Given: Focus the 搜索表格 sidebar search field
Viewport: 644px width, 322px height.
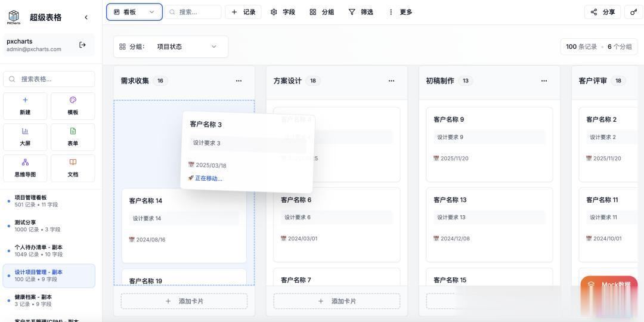Looking at the screenshot, I should pos(49,79).
